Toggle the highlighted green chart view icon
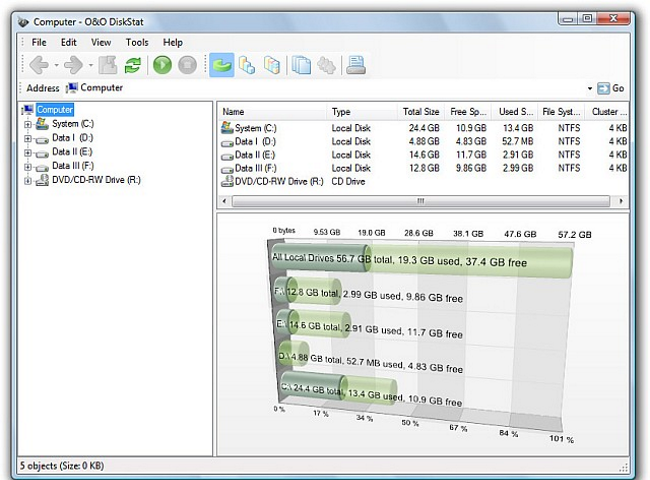This screenshot has width=650, height=480. [222, 65]
